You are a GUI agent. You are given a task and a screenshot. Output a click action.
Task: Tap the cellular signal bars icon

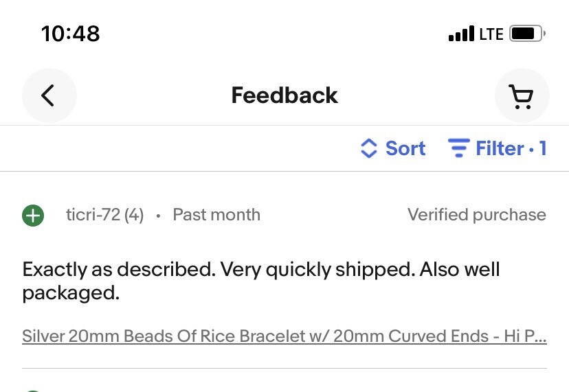coord(461,34)
